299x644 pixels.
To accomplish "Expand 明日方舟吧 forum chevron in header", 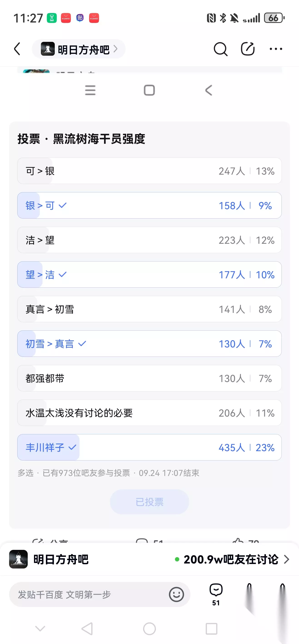I will pyautogui.click(x=115, y=49).
